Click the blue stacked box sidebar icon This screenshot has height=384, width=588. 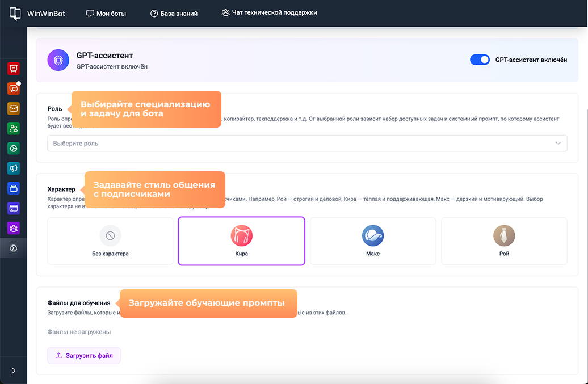click(x=14, y=188)
